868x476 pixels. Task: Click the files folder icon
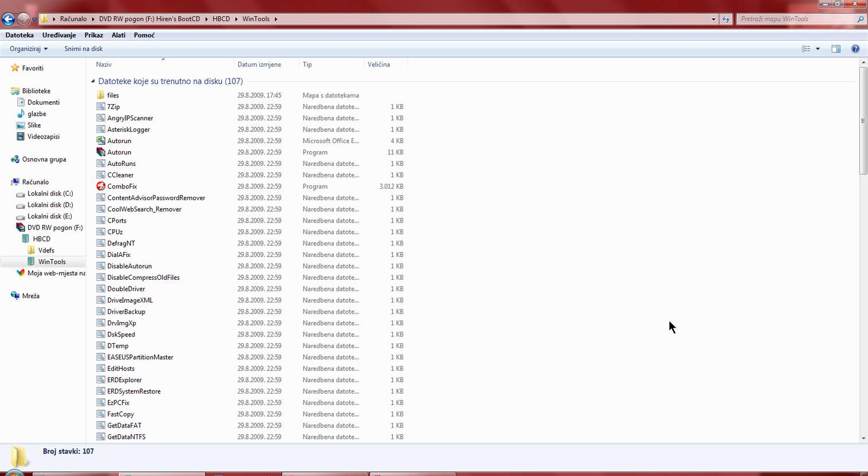tap(101, 96)
